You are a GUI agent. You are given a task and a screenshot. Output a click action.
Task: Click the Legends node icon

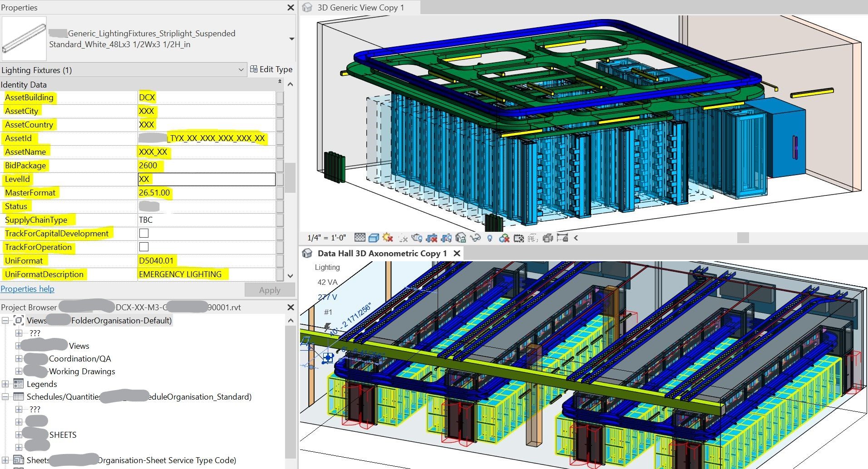(x=18, y=384)
